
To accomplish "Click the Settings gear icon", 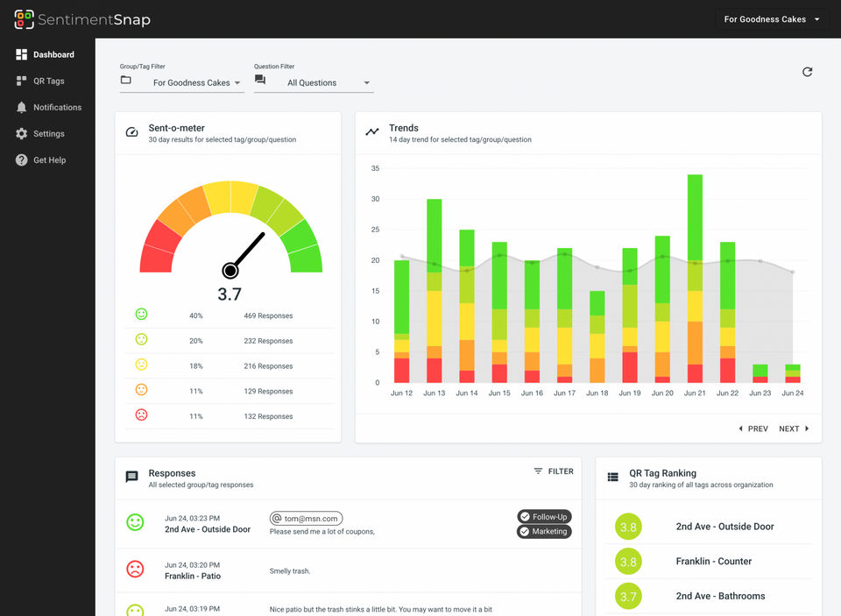I will click(21, 133).
